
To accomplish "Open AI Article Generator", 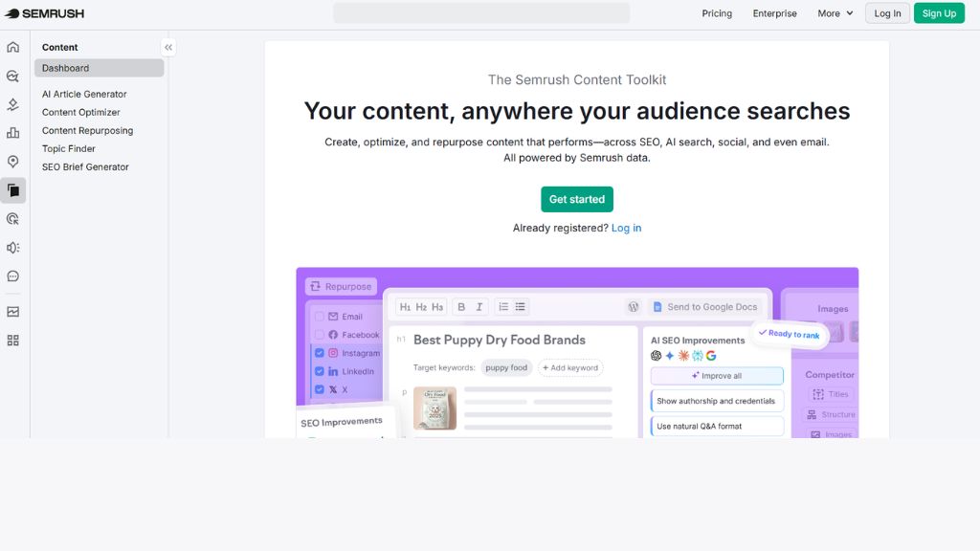I will pos(84,95).
